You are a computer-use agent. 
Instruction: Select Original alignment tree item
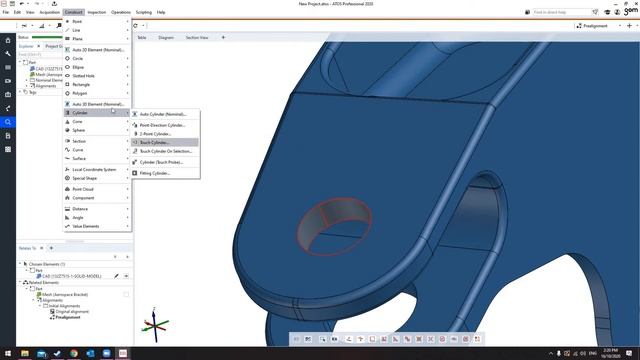72,312
